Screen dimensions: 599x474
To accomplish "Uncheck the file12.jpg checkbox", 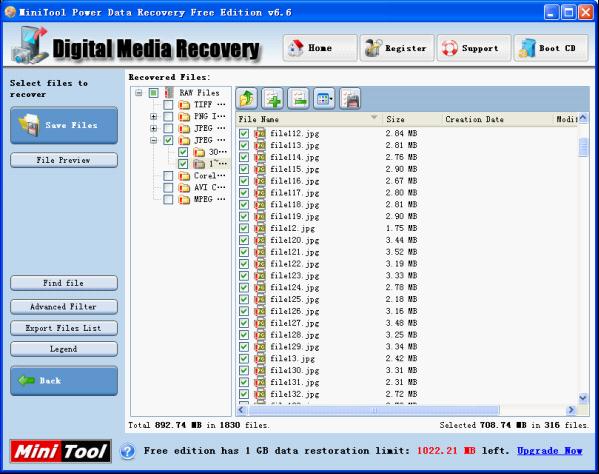I will coord(244,228).
